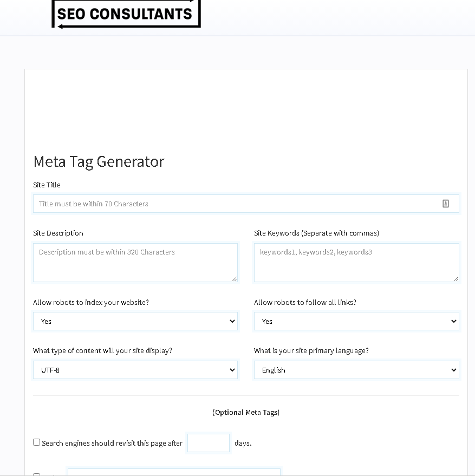Click the Meta Tag Generator heading

[99, 161]
